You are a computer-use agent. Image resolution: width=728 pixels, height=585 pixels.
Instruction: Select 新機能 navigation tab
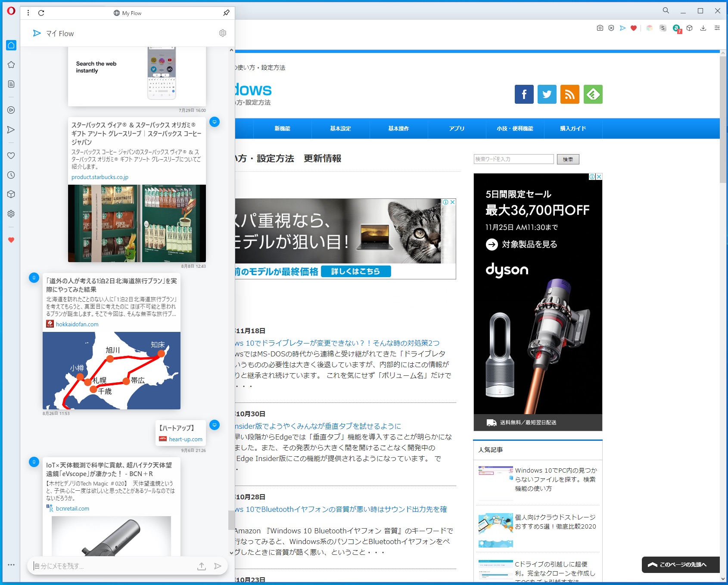tap(283, 128)
